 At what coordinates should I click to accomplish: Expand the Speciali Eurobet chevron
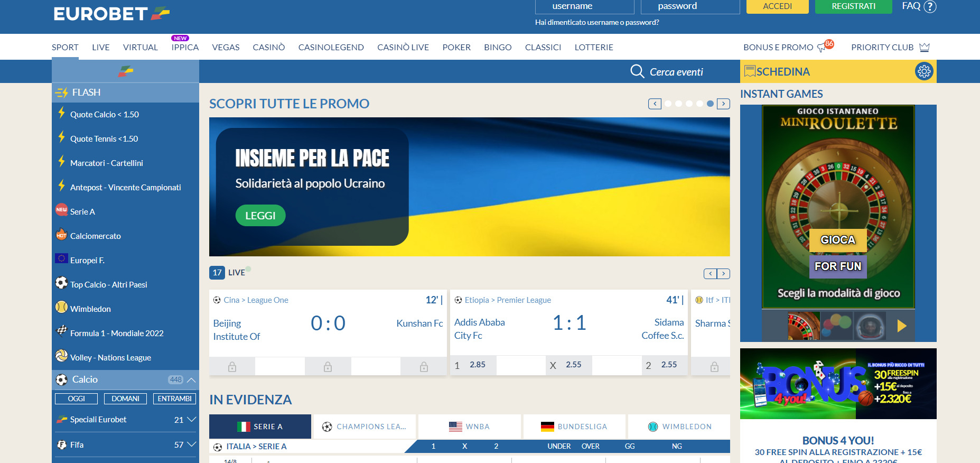coord(191,419)
